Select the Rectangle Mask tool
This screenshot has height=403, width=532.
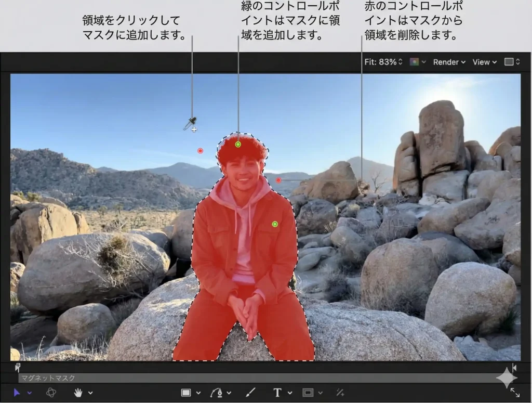(308, 393)
